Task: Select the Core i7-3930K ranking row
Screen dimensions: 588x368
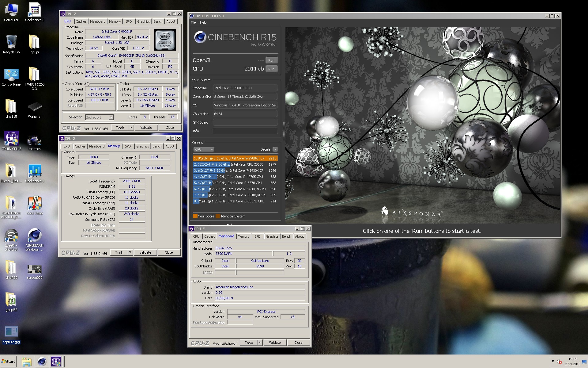Action: coord(235,171)
